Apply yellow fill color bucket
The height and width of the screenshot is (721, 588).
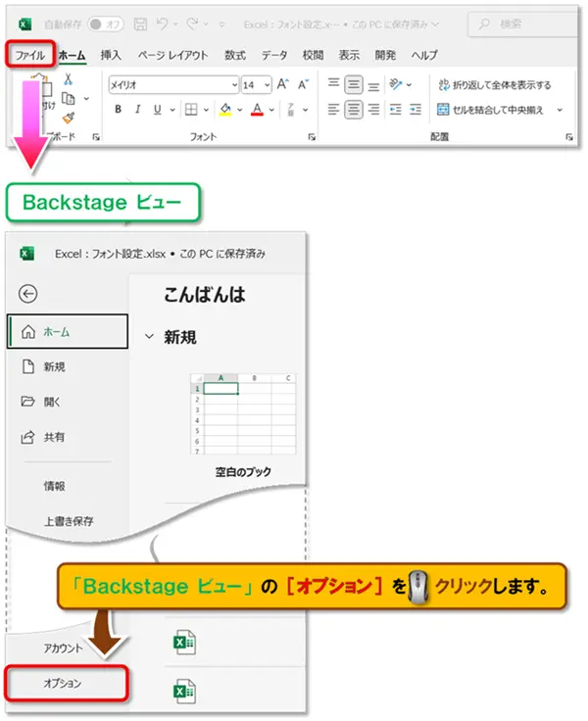[x=225, y=110]
